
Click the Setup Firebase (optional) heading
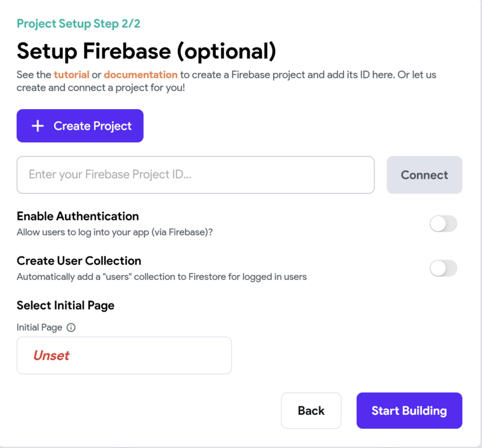(x=146, y=51)
